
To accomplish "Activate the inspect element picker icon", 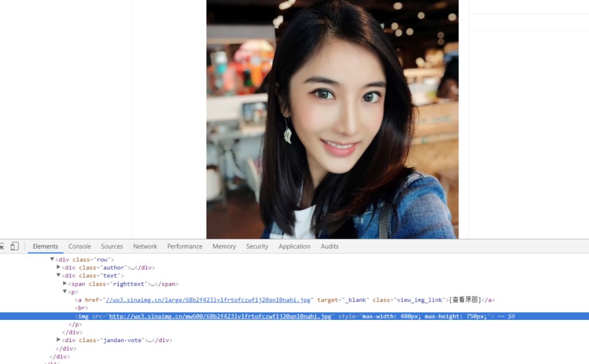I will pyautogui.click(x=2, y=246).
